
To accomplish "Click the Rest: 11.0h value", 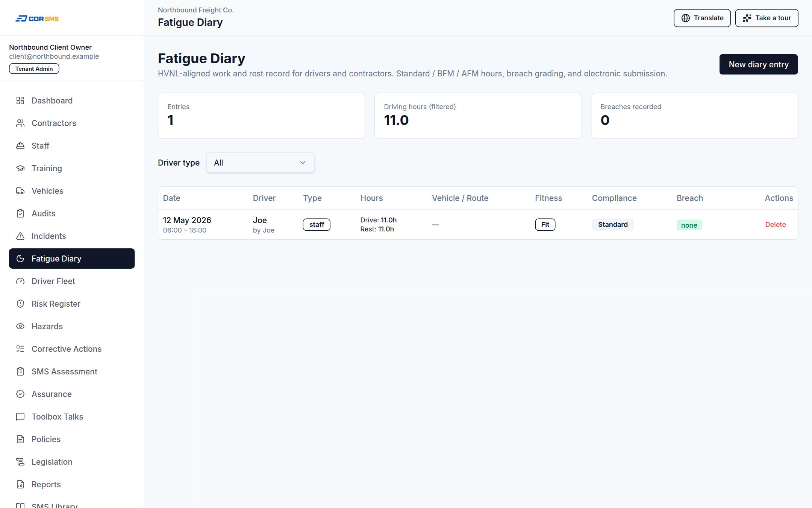I will point(377,229).
